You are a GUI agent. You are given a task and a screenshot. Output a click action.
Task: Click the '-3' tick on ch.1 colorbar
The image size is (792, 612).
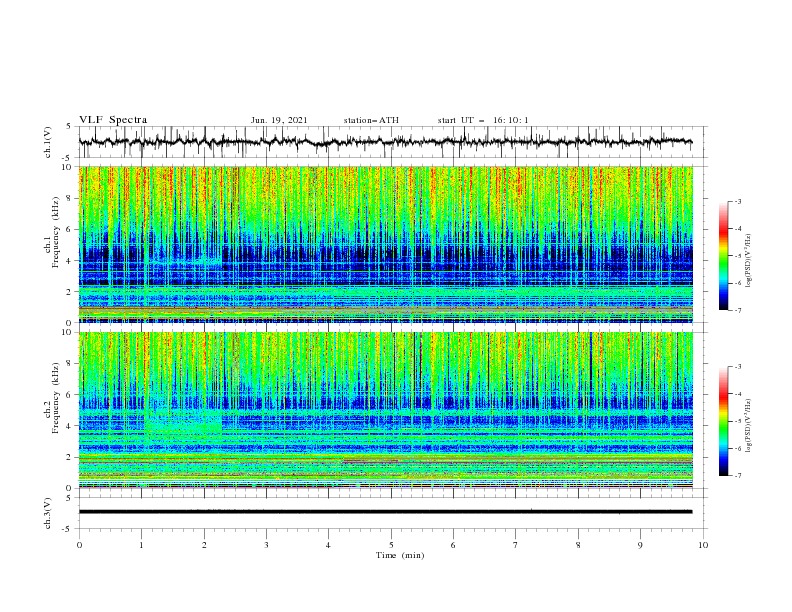[x=737, y=201]
